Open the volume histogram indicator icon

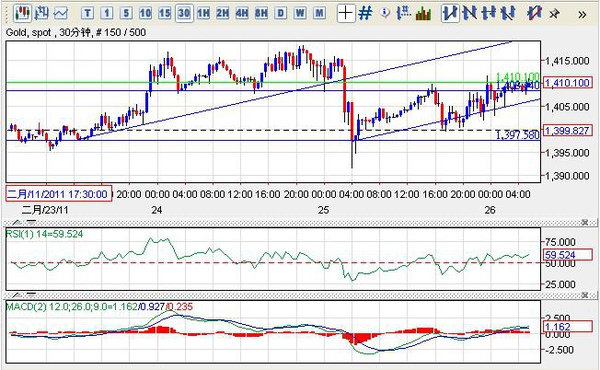[423, 13]
